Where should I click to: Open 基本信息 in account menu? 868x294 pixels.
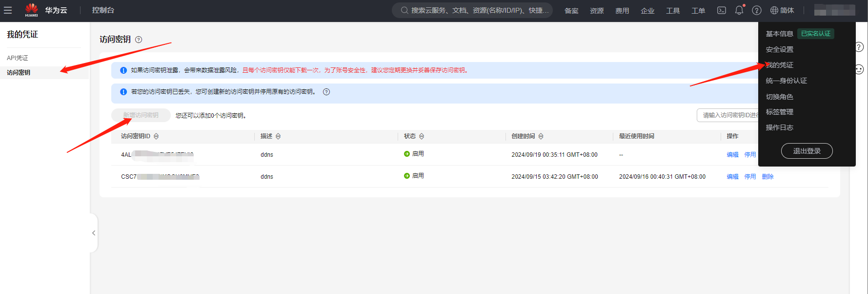point(779,34)
